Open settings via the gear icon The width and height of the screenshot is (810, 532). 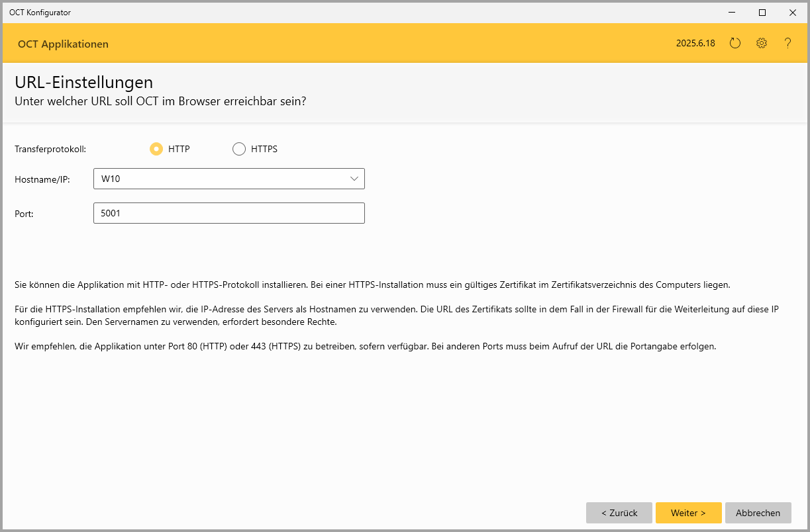[x=762, y=44]
